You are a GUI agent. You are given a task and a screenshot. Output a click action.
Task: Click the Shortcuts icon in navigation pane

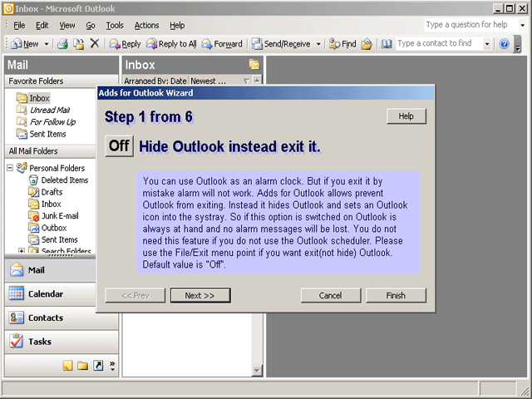point(98,366)
